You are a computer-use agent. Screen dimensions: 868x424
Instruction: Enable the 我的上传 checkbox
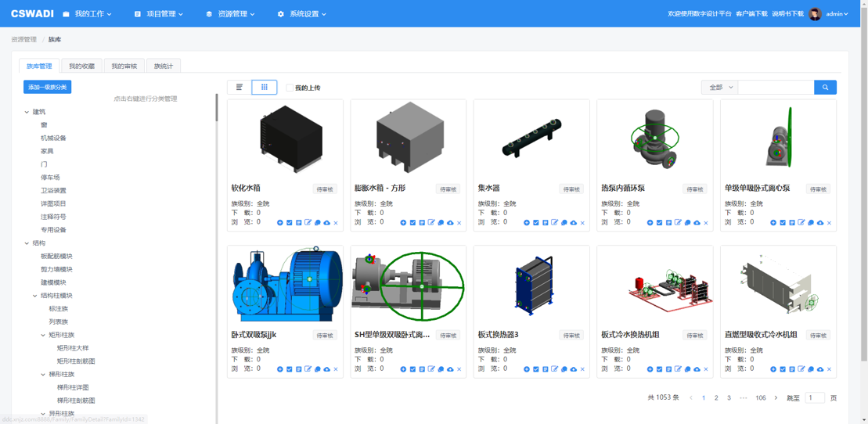point(290,88)
